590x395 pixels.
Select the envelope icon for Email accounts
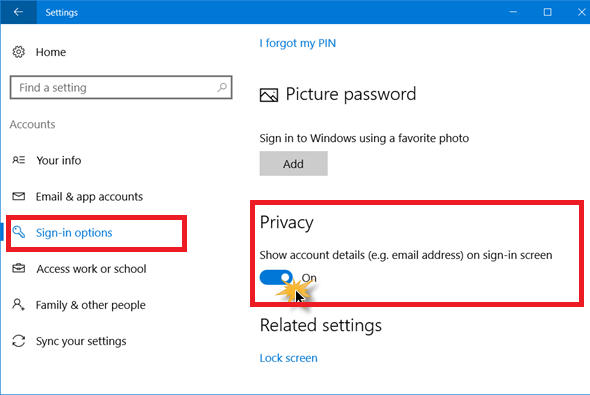tap(18, 196)
